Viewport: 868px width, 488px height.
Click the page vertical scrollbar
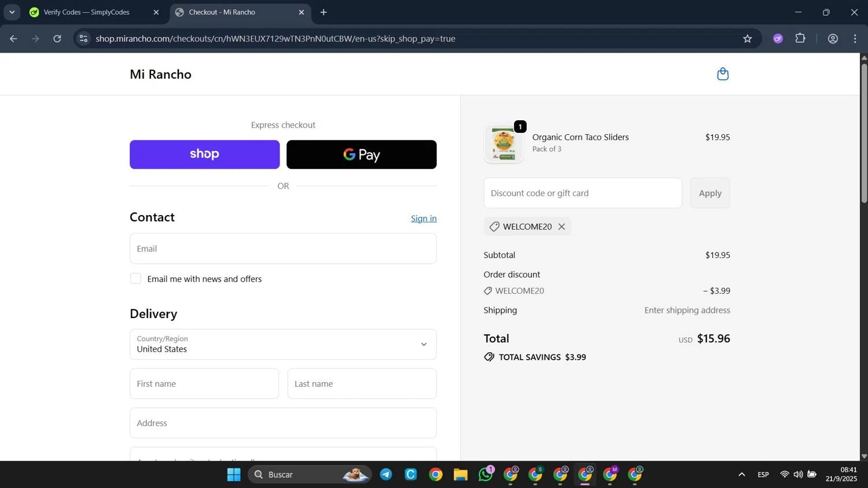864,133
